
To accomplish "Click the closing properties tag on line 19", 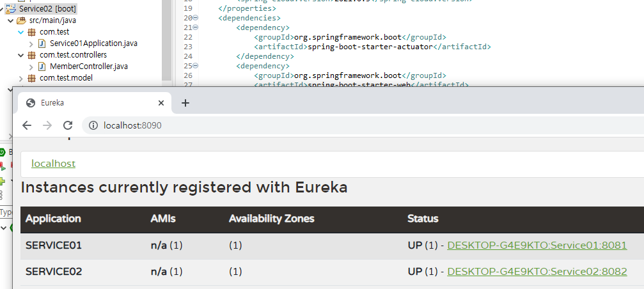I will point(247,8).
